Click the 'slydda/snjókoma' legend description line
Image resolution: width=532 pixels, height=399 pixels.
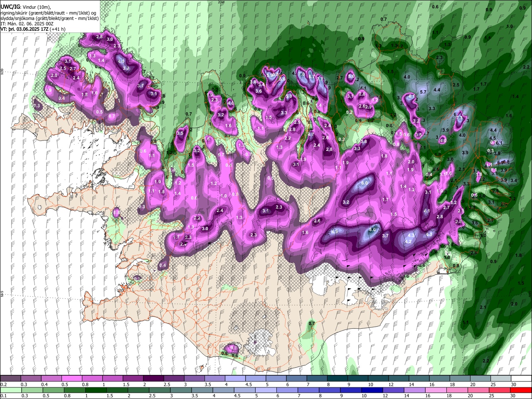click(49, 18)
